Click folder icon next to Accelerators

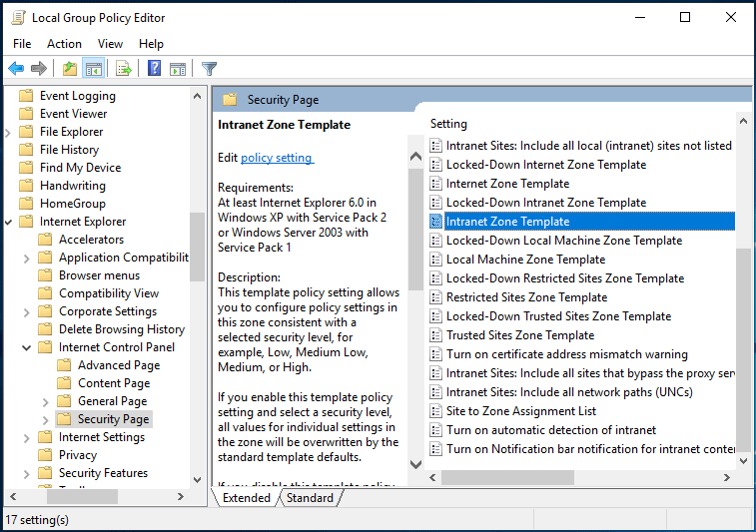click(x=45, y=239)
